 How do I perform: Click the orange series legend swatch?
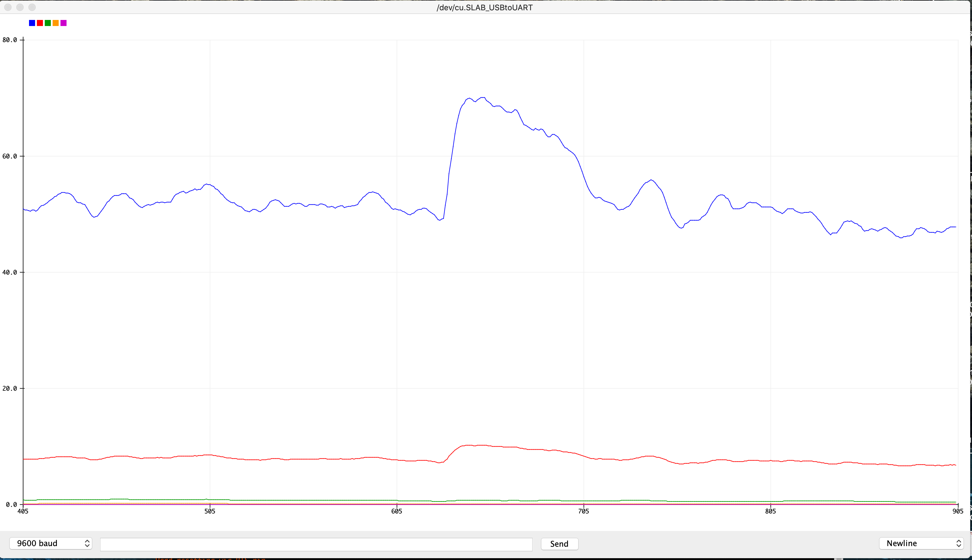pyautogui.click(x=56, y=23)
